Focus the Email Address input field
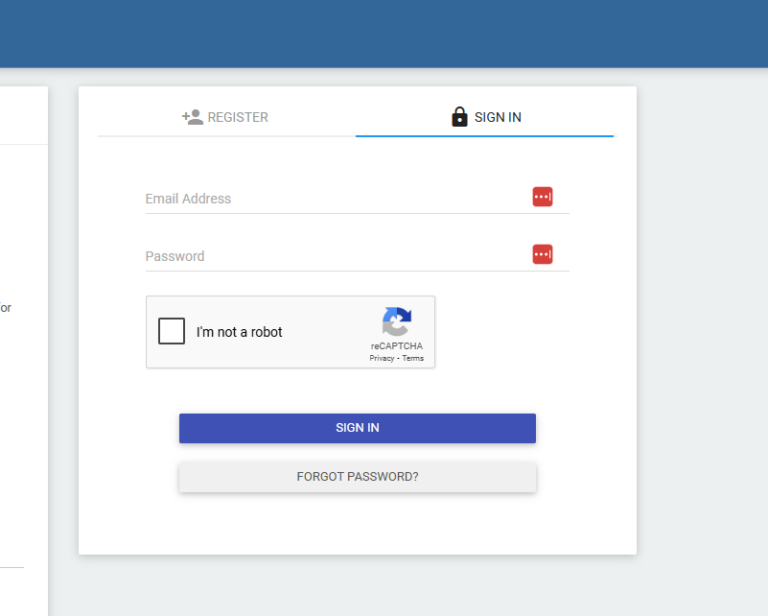The height and width of the screenshot is (616, 768). (335, 199)
